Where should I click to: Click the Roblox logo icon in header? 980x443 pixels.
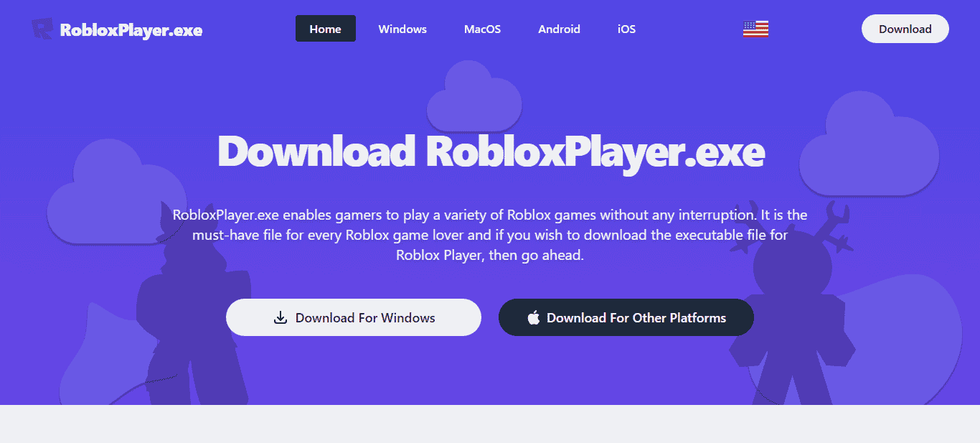pyautogui.click(x=42, y=29)
